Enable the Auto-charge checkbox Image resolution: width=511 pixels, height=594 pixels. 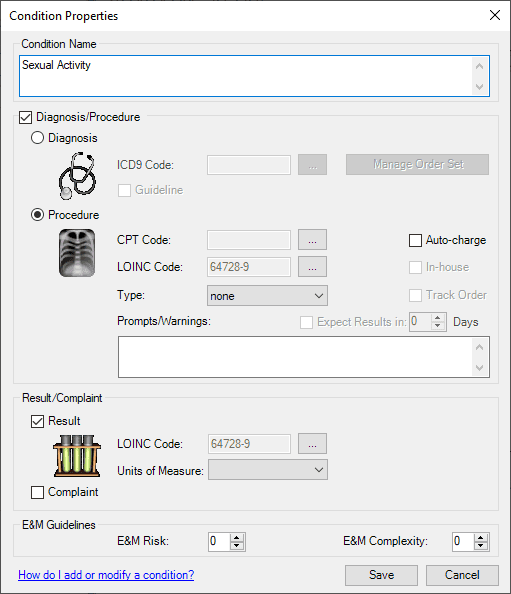(415, 240)
